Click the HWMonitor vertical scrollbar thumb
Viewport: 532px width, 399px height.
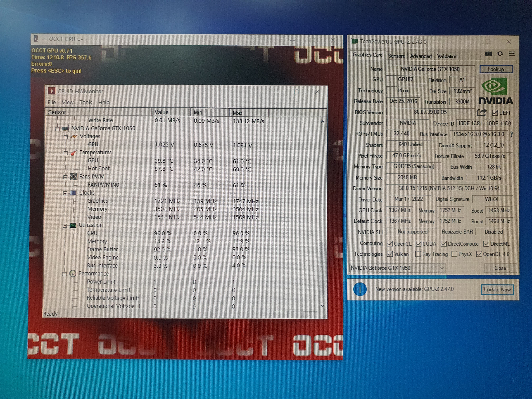tap(322, 268)
